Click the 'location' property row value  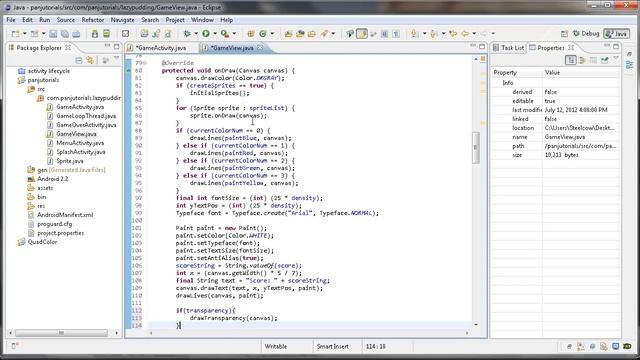click(580, 128)
